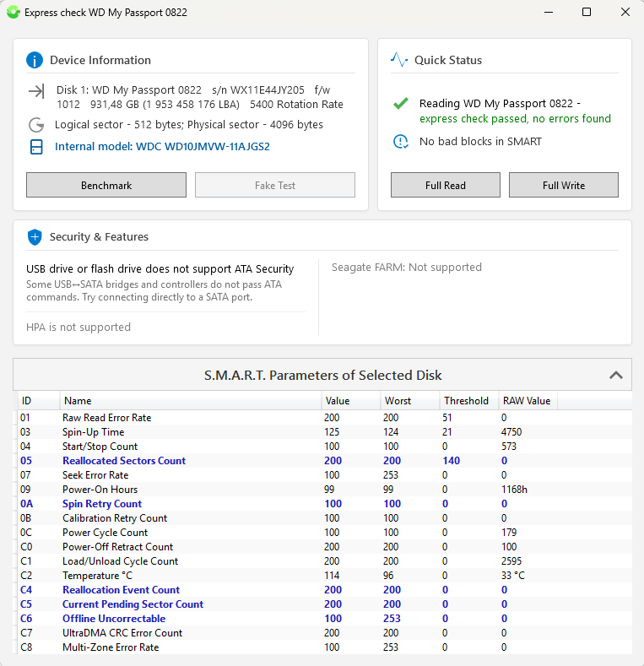Click the app icon in title bar
The width and height of the screenshot is (644, 666).
[x=14, y=12]
